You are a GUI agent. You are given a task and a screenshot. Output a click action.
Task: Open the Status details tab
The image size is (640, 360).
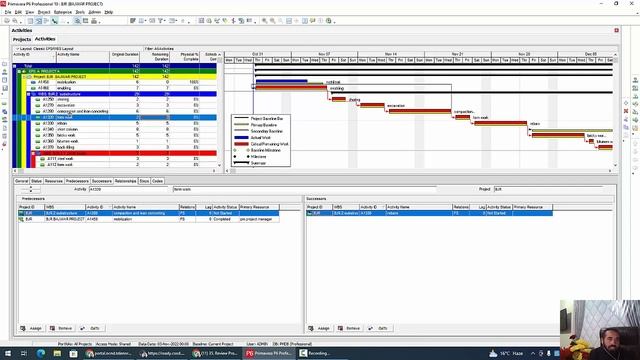36,181
